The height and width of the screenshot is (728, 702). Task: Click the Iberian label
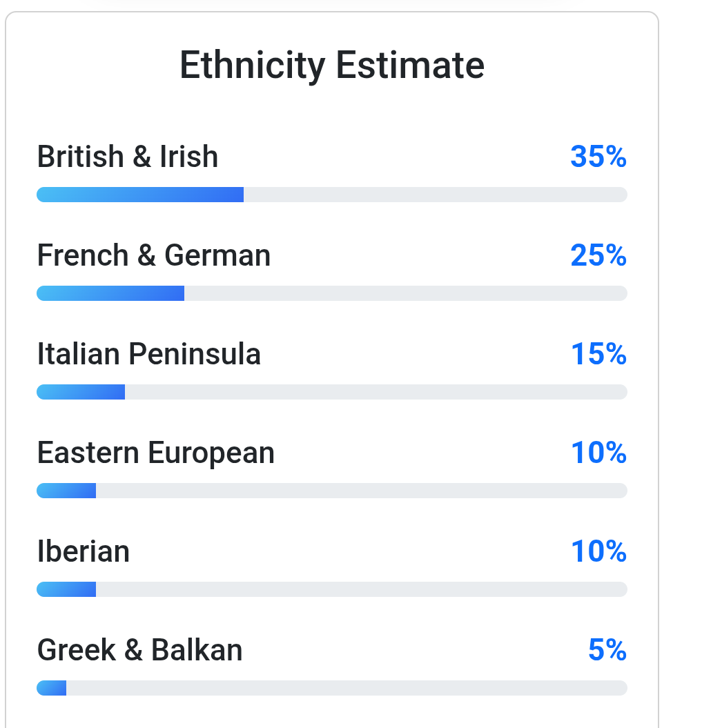pos(83,551)
